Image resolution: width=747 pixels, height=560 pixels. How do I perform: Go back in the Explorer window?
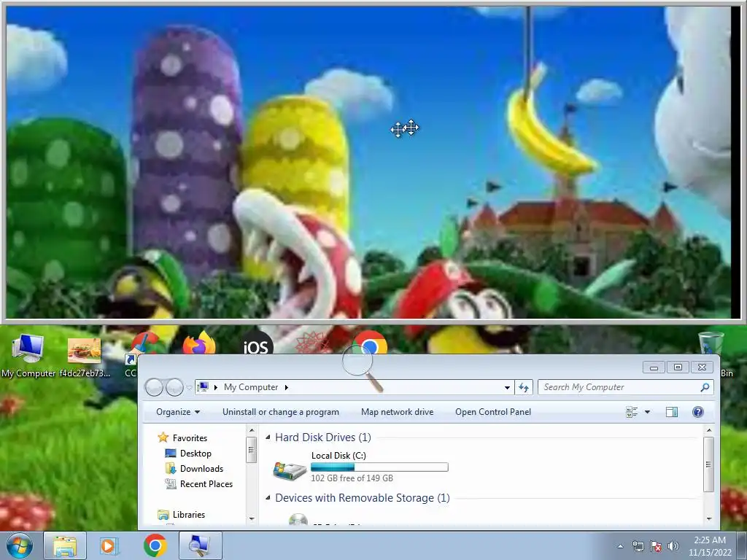(x=154, y=387)
